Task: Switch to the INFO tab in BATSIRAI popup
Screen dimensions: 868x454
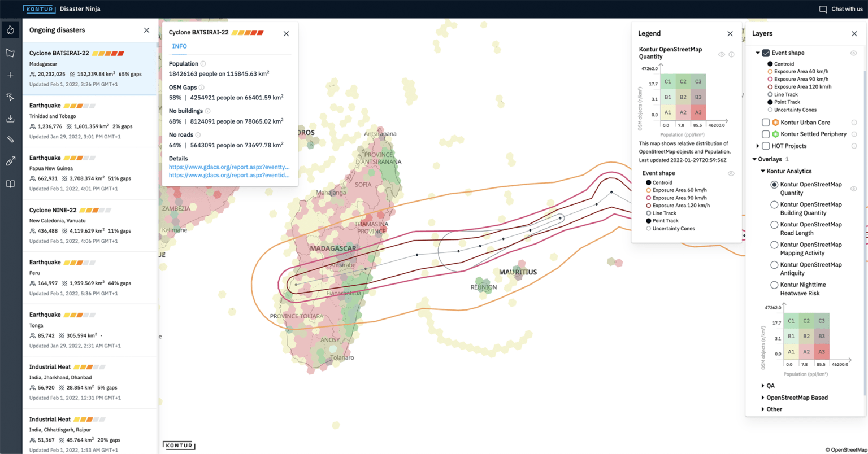Action: point(179,46)
